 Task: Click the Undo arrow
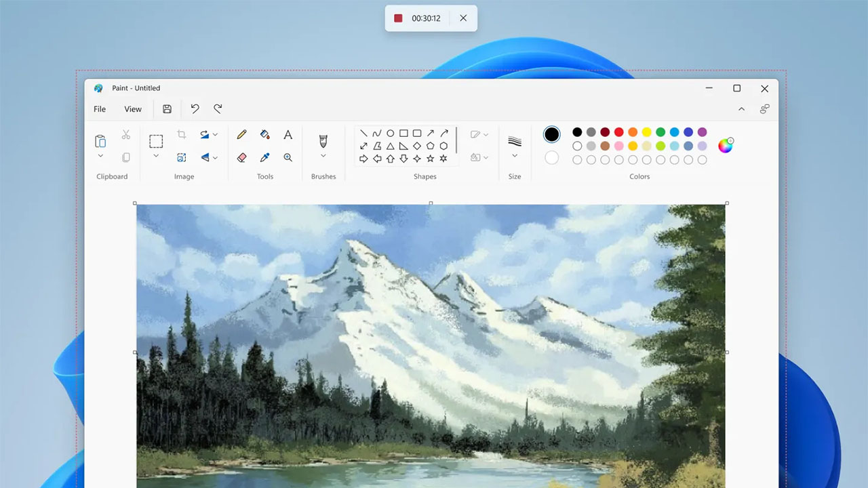(195, 108)
